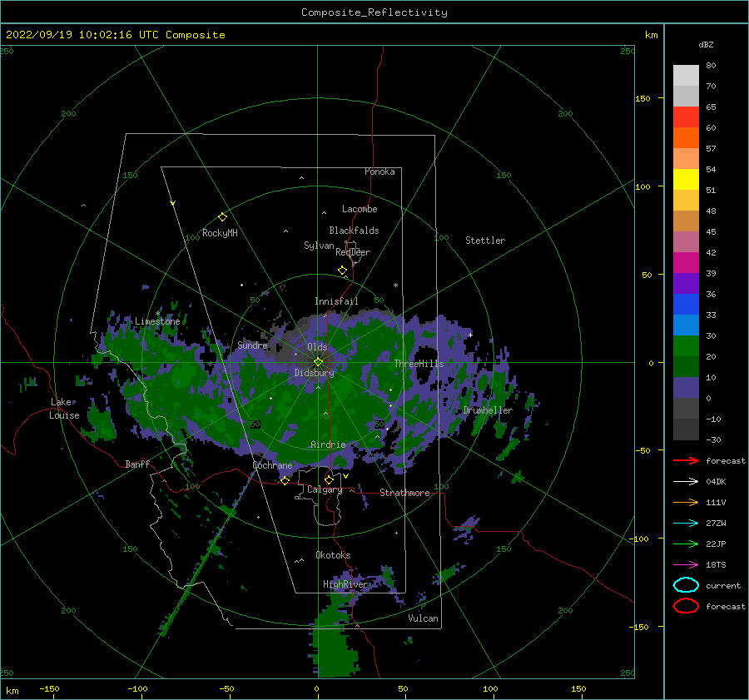Click the Didsbury town label
The width and height of the screenshot is (749, 700).
coord(314,373)
